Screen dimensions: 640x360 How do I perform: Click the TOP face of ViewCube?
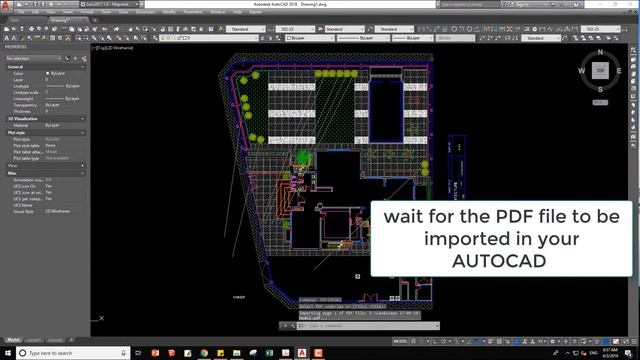point(600,71)
